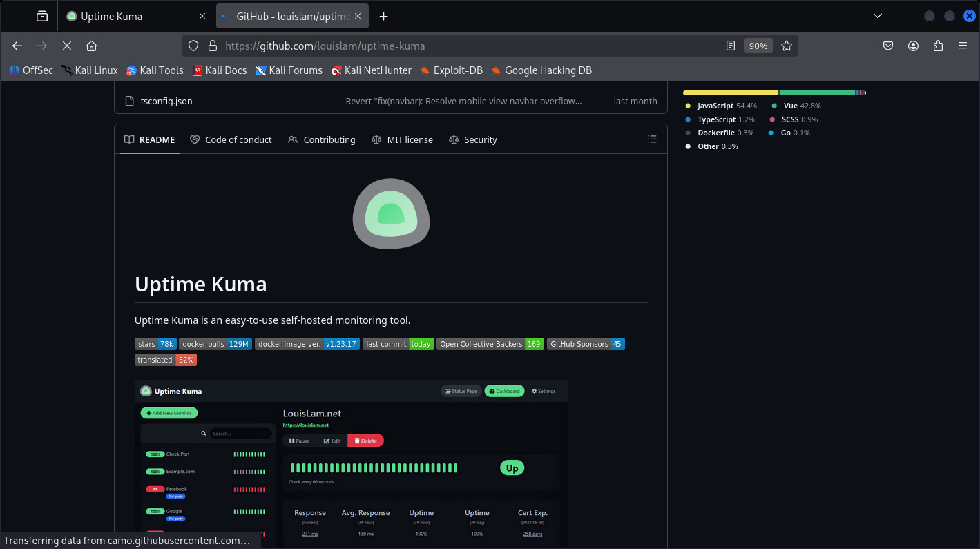Select the MIT license tab
The height and width of the screenshot is (549, 980).
coord(402,139)
